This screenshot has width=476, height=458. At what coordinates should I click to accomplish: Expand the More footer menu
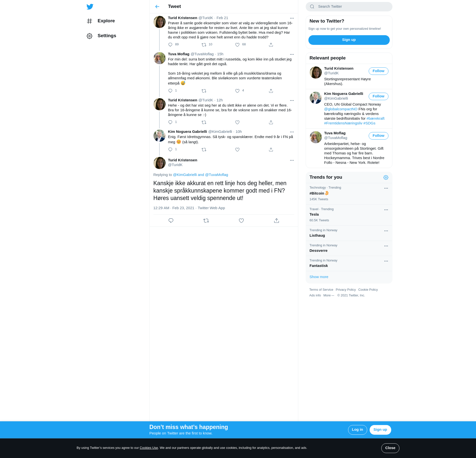[x=329, y=295]
